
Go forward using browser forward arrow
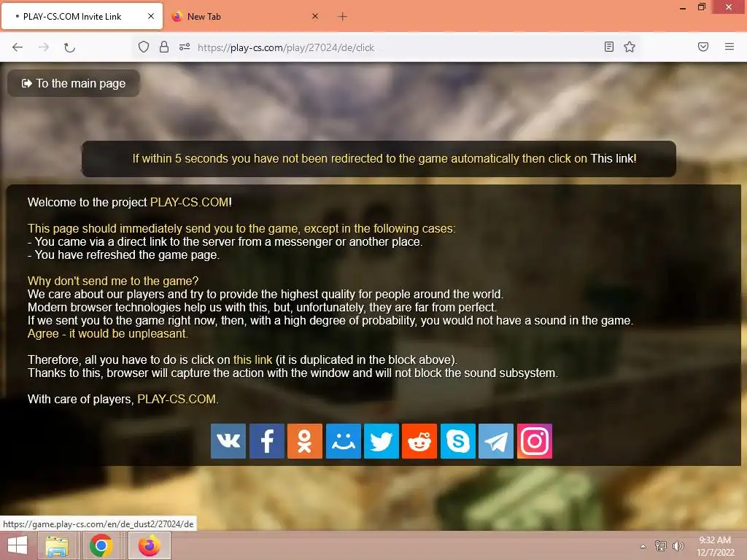[x=44, y=47]
